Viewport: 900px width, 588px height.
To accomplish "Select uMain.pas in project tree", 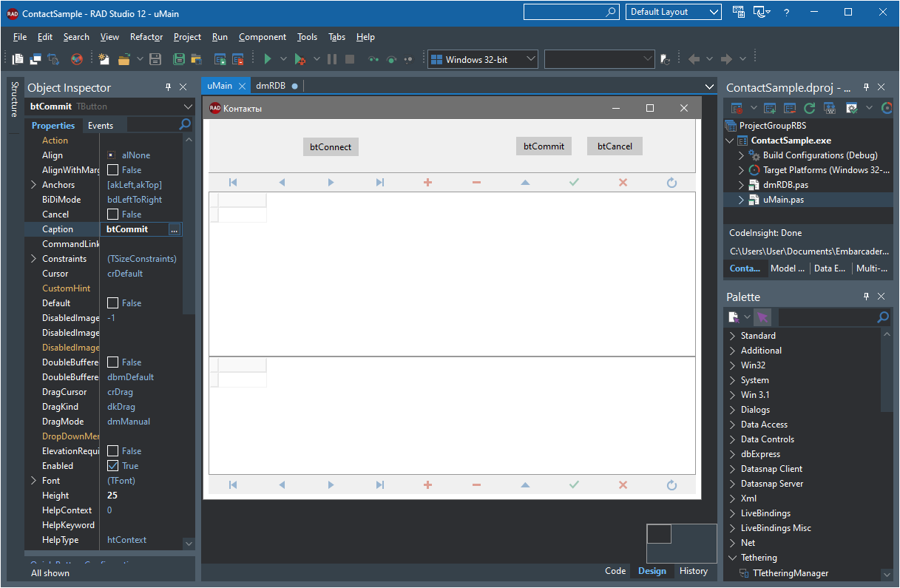I will coord(783,200).
